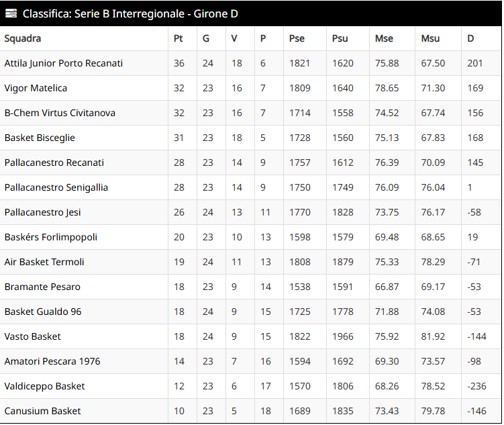Sort by the Pt column header
The height and width of the screenshot is (425, 504).
179,38
